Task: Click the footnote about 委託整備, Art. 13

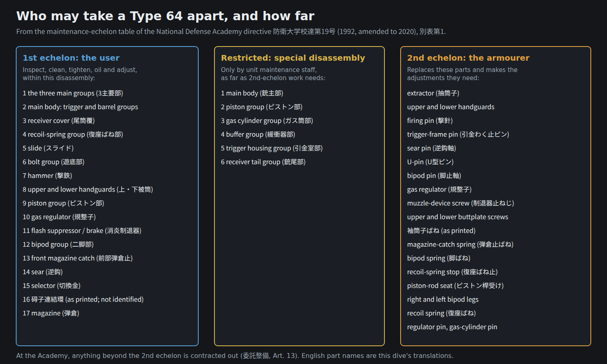Action: [x=235, y=356]
